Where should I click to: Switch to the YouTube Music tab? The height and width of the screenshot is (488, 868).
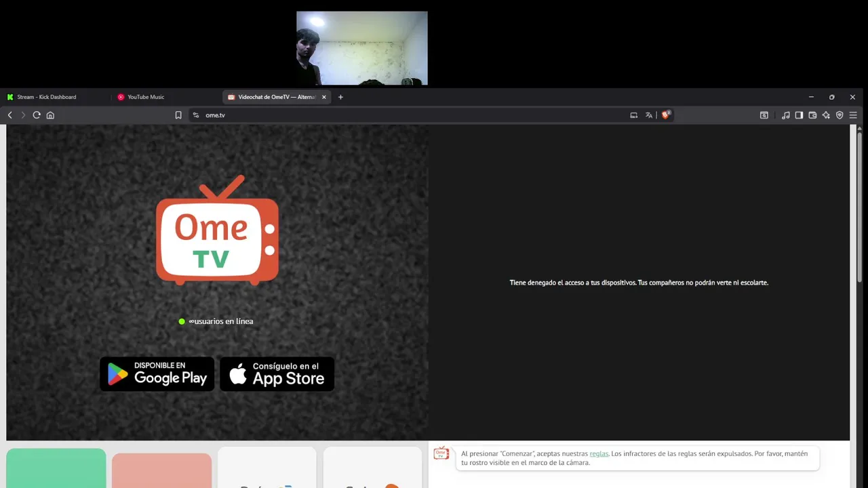point(166,97)
